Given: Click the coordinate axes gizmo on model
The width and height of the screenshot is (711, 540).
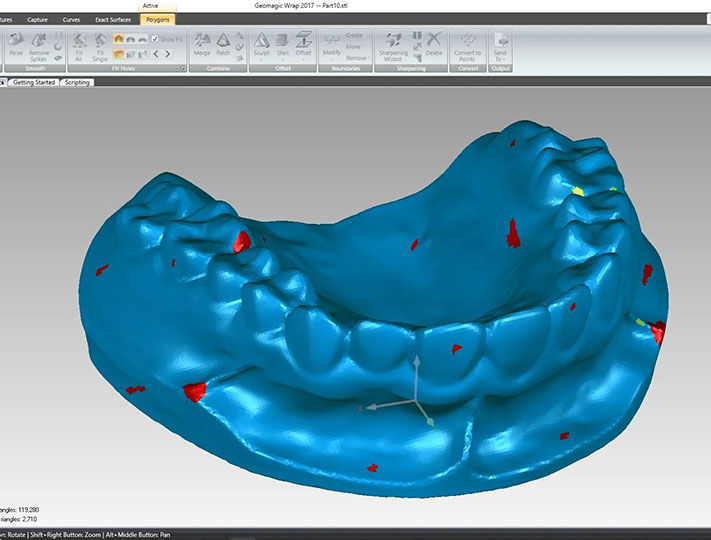Looking at the screenshot, I should (x=415, y=400).
